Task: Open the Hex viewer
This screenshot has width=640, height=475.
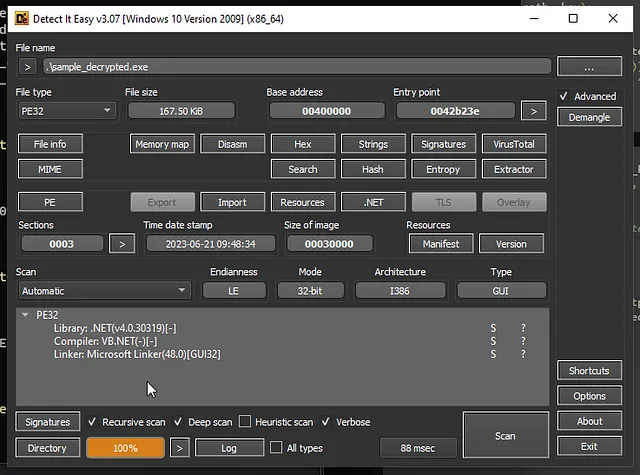Action: click(x=303, y=144)
